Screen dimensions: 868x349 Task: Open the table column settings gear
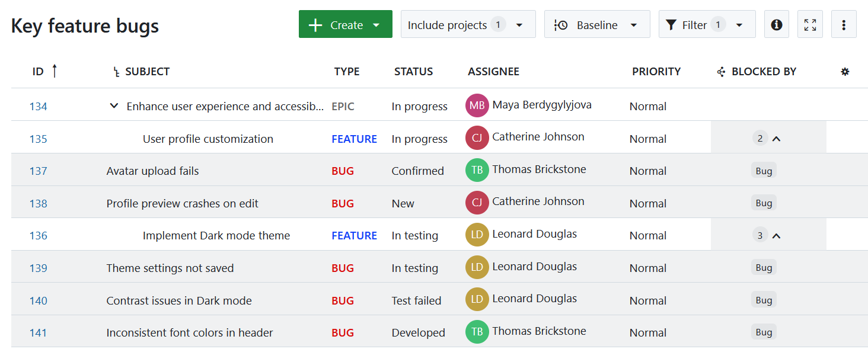(x=845, y=71)
